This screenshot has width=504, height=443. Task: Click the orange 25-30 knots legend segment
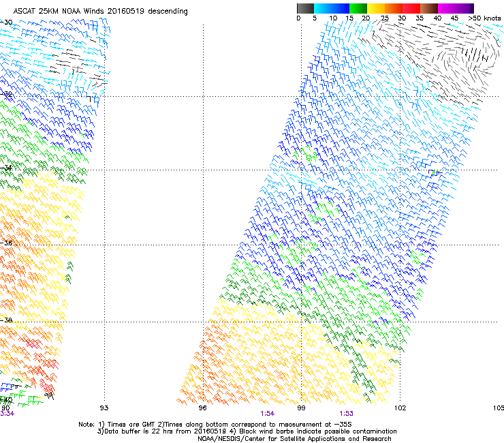click(x=394, y=8)
